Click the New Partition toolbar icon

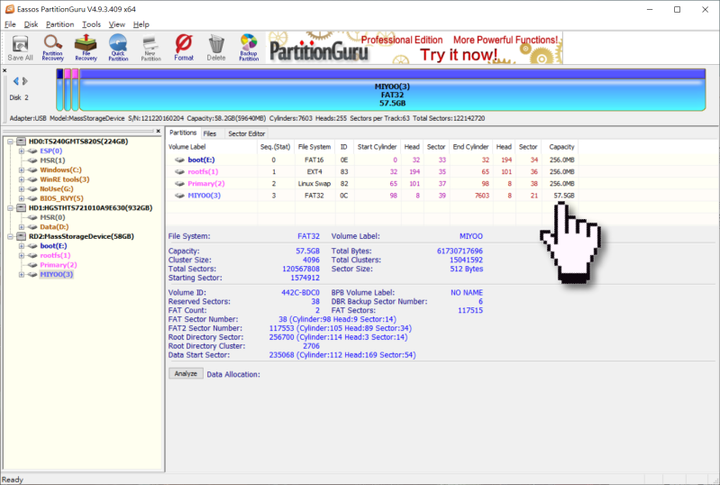[151, 48]
